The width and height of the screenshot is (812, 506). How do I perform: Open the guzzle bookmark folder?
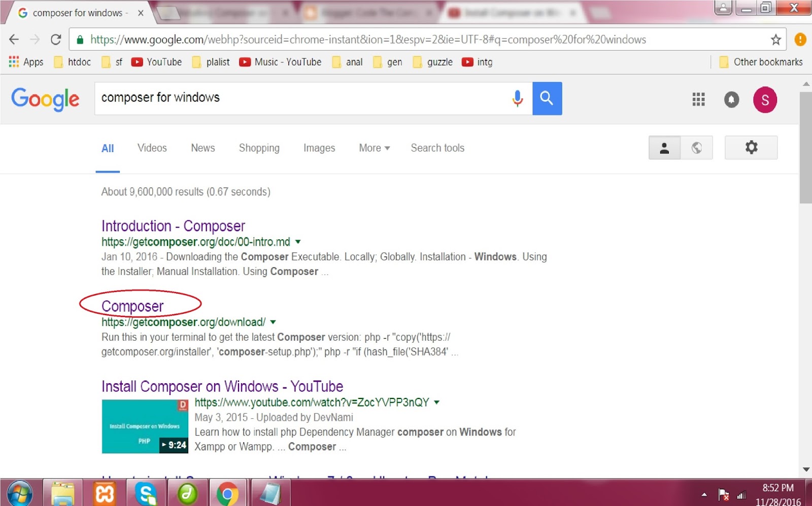coord(432,62)
